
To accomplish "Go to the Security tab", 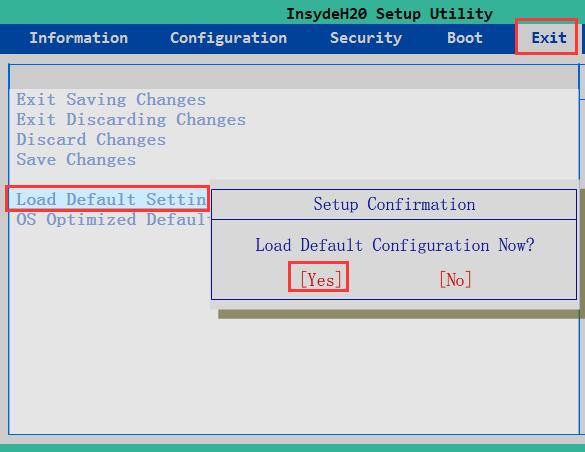I will point(366,38).
